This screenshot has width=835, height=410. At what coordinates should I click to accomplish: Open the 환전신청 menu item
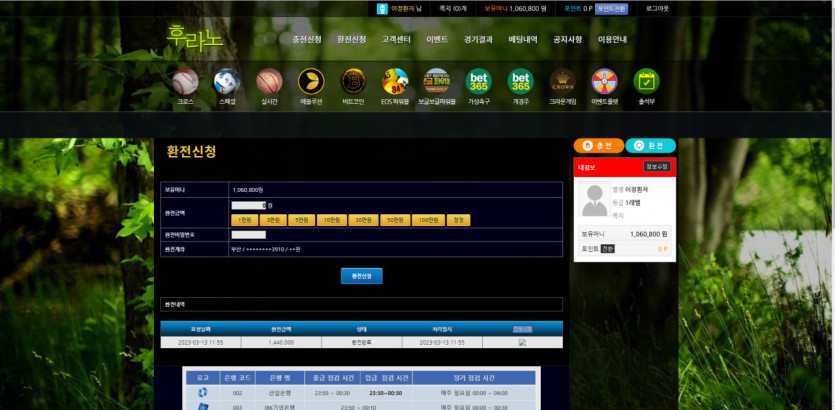[x=352, y=40]
